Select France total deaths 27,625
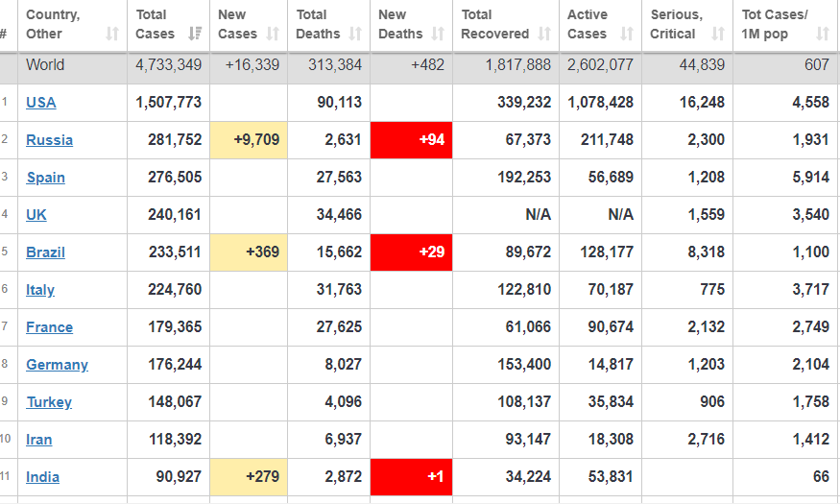 pos(339,327)
